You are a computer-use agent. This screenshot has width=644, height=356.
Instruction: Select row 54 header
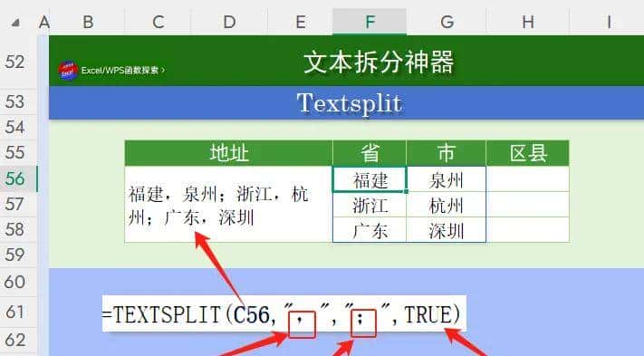point(18,127)
